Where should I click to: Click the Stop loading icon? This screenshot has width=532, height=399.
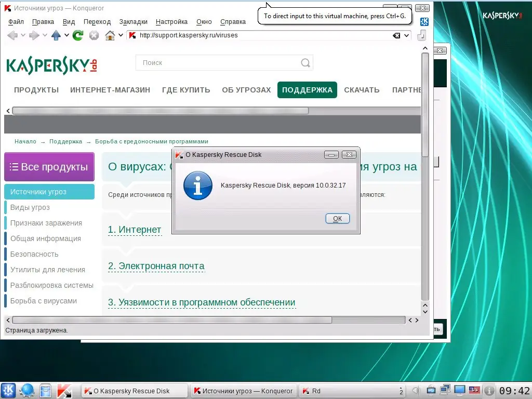coord(94,35)
